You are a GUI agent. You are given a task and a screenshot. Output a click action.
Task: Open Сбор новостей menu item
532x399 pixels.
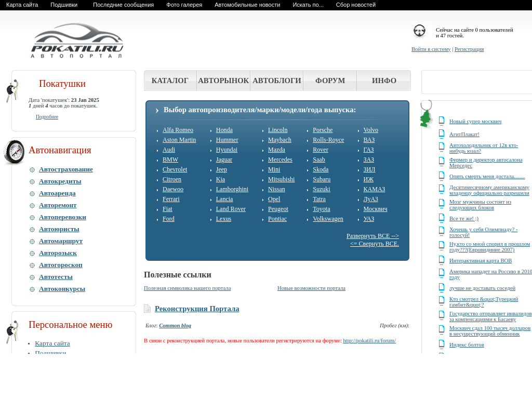pos(355,5)
